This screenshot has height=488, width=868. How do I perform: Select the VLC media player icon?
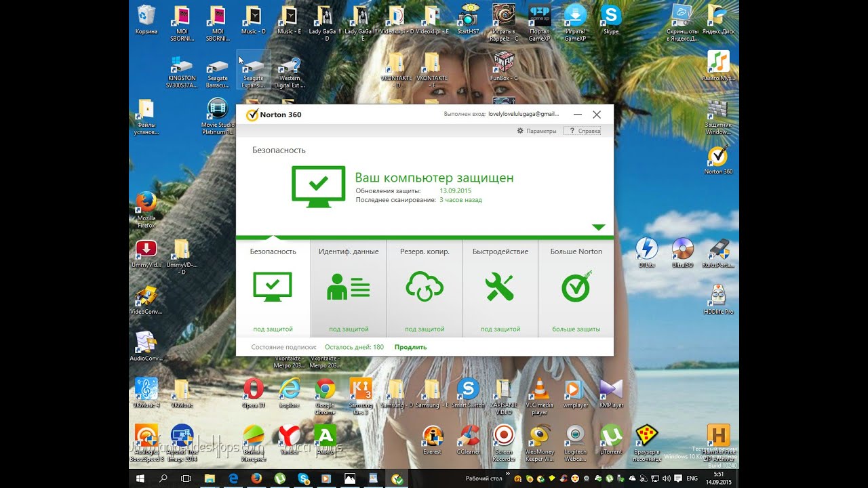(x=540, y=396)
